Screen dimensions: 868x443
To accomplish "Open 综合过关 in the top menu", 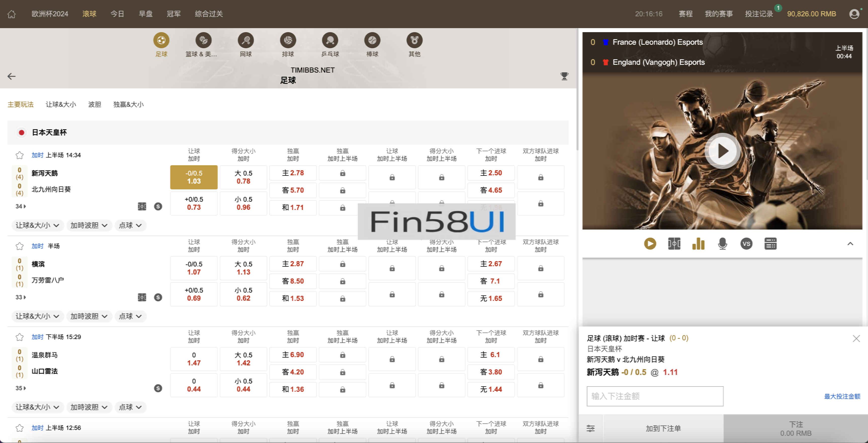I will 208,14.
